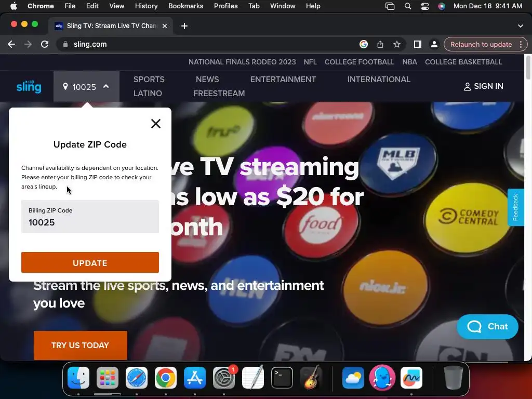Open the Chat widget
This screenshot has height=399, width=532.
pyautogui.click(x=487, y=326)
